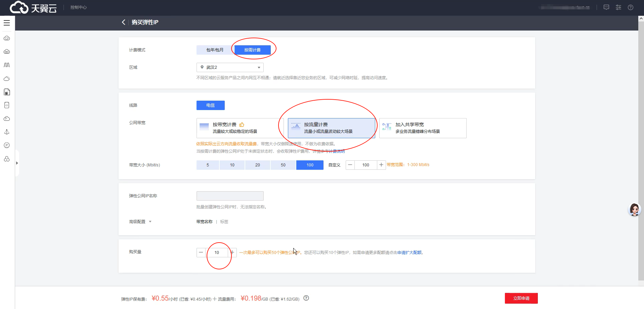Open the 申请扩大配额 link
Viewport: 644px width, 309px height.
[x=410, y=252]
